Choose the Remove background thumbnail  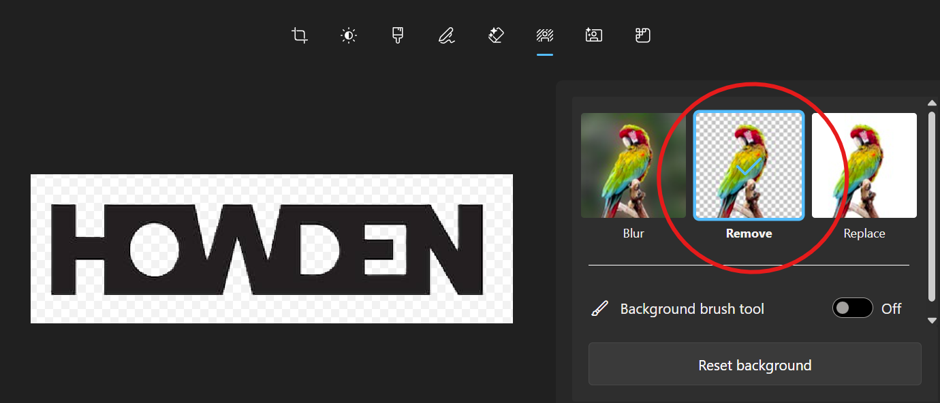[749, 166]
